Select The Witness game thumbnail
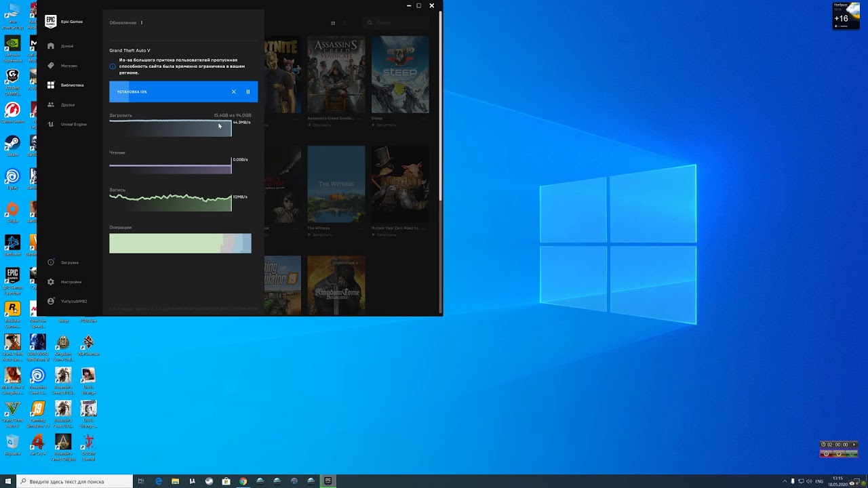Screen dimensions: 868x488 tap(336, 184)
